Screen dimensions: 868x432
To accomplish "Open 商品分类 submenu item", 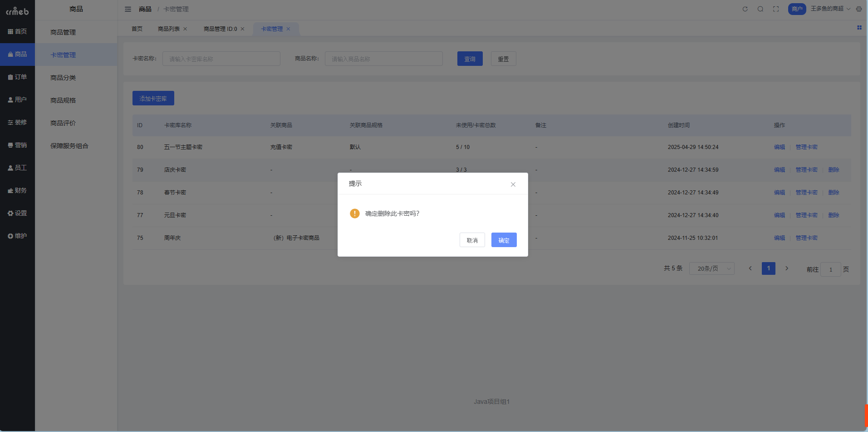I will (x=63, y=78).
